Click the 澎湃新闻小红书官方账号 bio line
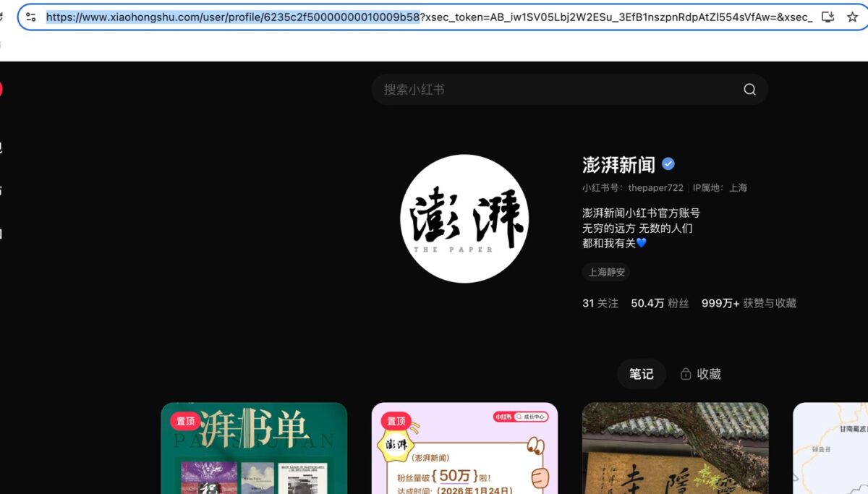Viewport: 868px width, 494px height. 641,213
